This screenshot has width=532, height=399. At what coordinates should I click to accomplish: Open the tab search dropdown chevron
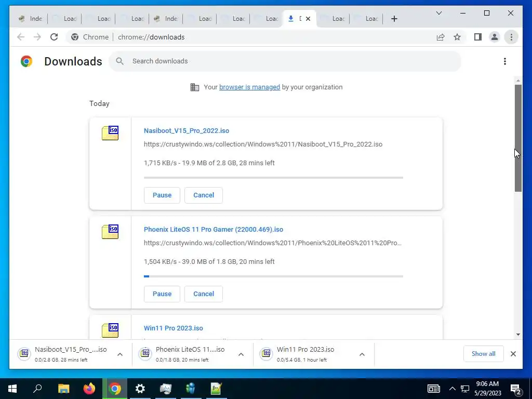tap(438, 13)
